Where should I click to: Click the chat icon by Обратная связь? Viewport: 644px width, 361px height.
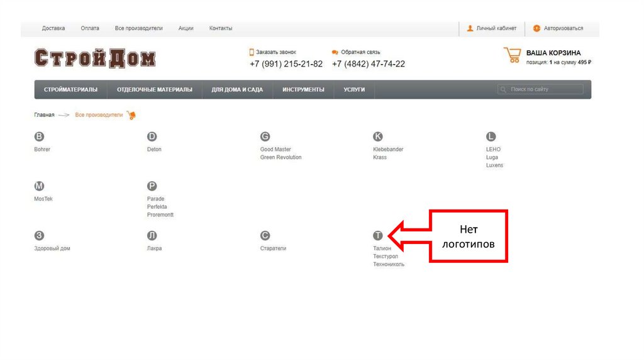(x=335, y=52)
